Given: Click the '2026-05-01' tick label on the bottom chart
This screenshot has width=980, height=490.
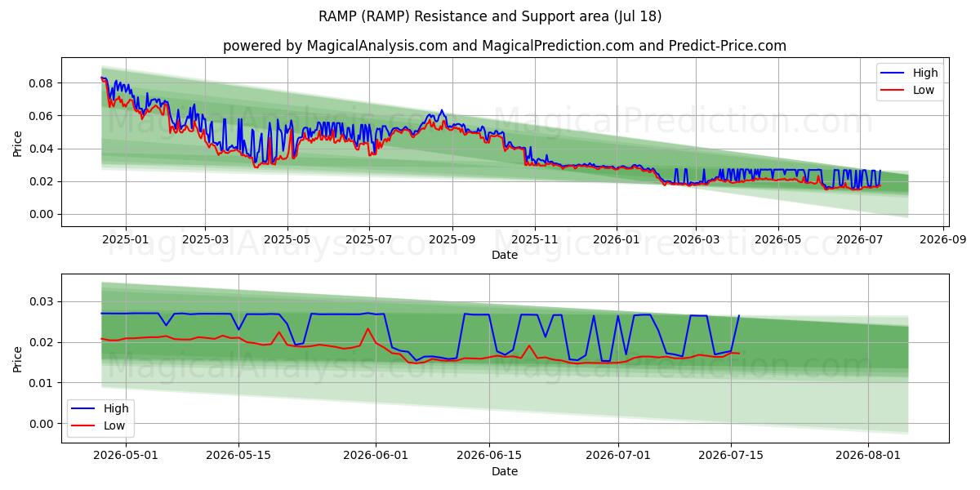Looking at the screenshot, I should [126, 457].
